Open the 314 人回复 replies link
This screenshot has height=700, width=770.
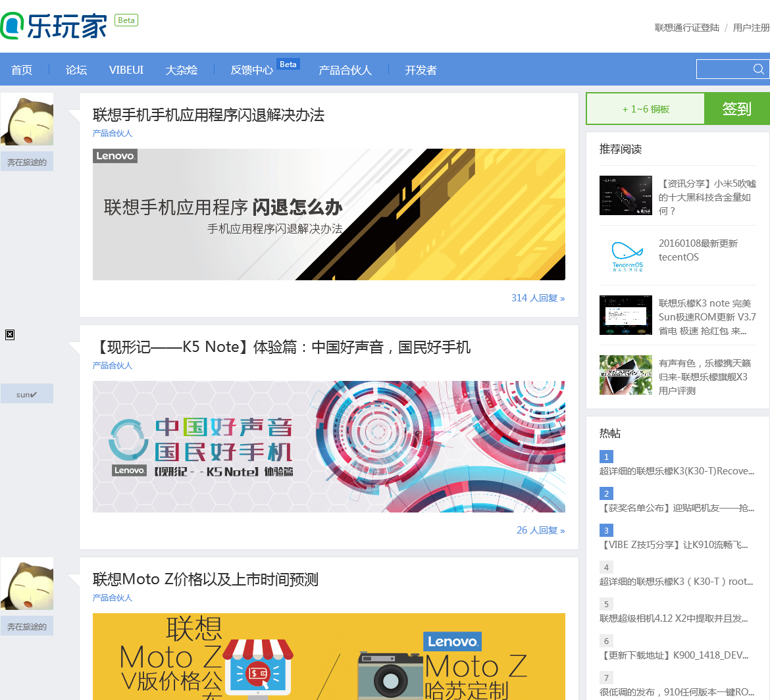538,298
